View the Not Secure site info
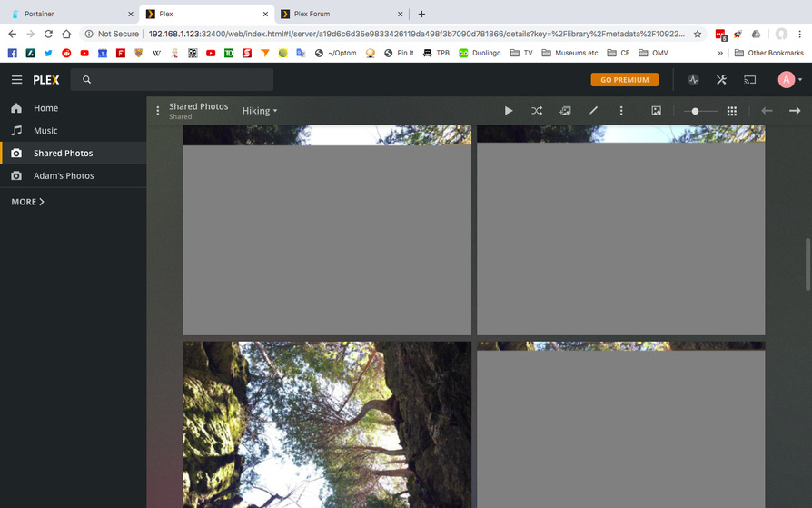The image size is (812, 508). point(113,34)
